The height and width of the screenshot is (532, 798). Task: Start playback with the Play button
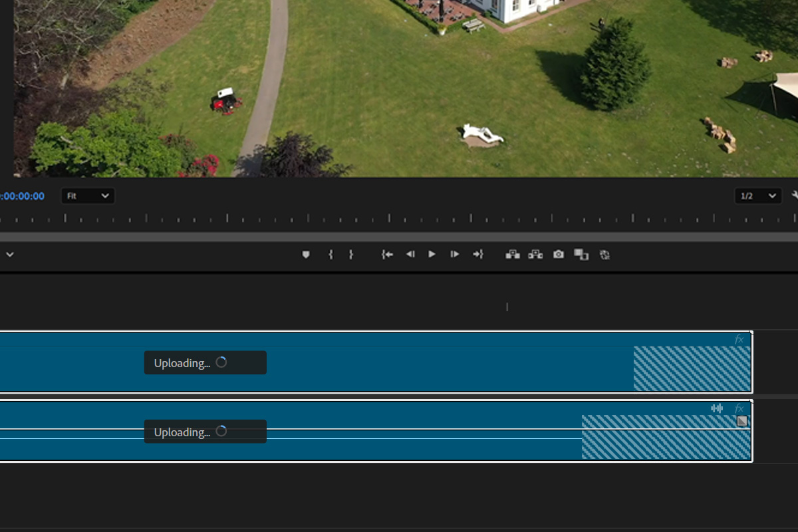point(432,254)
